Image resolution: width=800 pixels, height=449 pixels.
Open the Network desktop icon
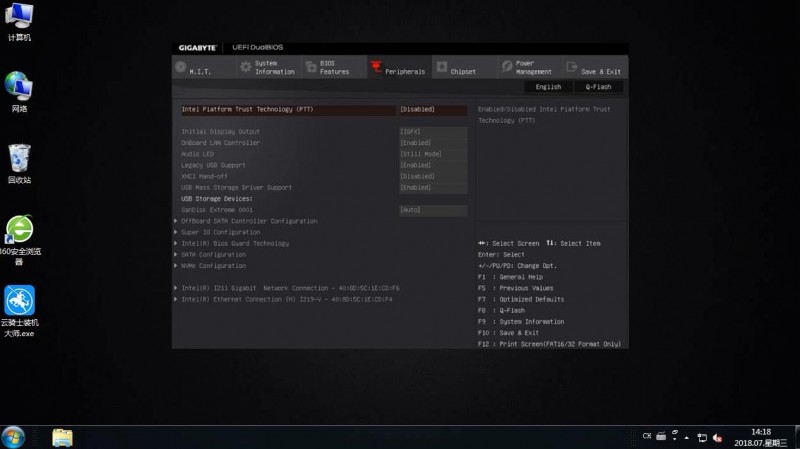(x=19, y=92)
